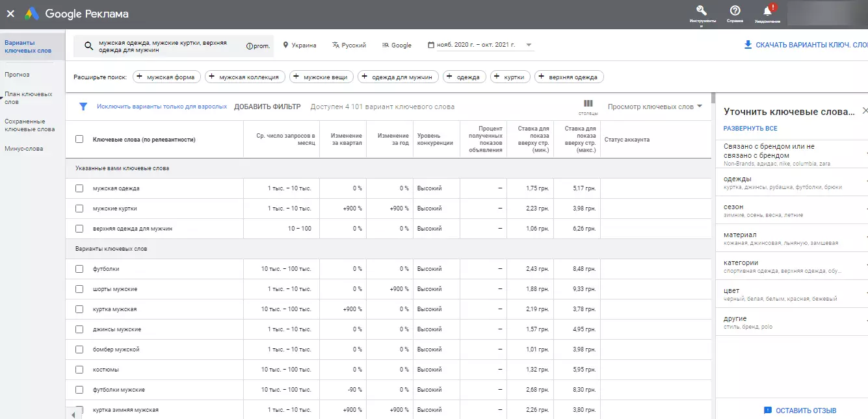Open Минус-слова in the sidebar
This screenshot has height=419, width=868.
(x=24, y=149)
